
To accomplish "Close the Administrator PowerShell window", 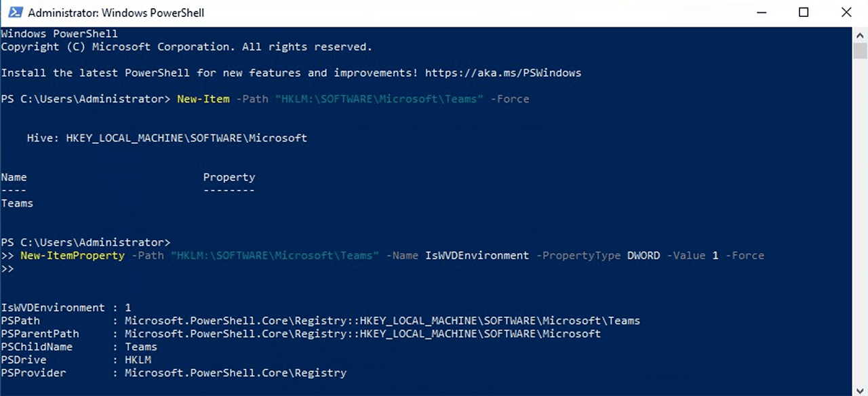I will (x=846, y=12).
